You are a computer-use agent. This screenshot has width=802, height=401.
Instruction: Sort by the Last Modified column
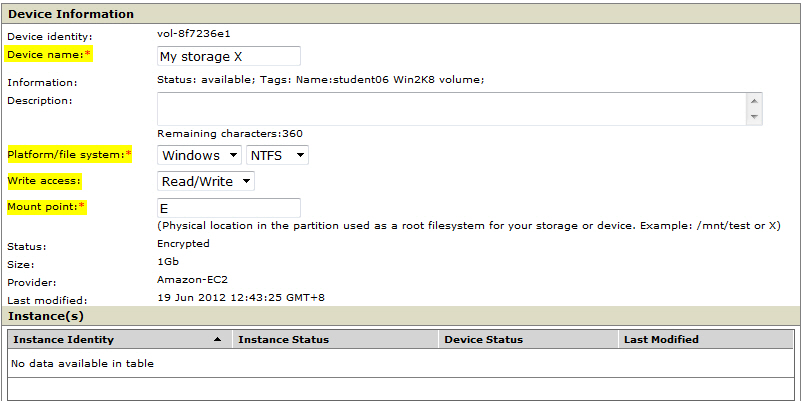click(x=661, y=340)
